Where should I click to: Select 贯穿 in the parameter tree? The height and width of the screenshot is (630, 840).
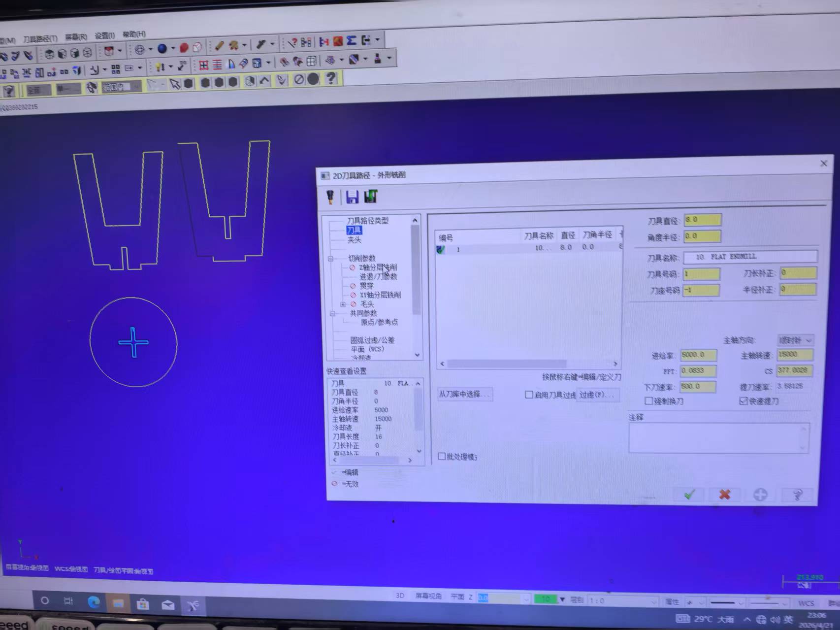(x=366, y=285)
